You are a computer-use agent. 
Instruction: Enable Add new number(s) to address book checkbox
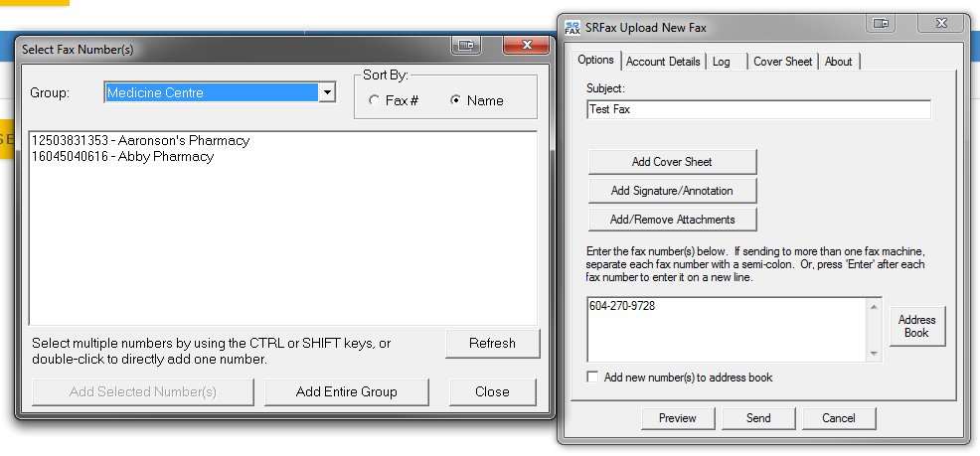[x=592, y=377]
